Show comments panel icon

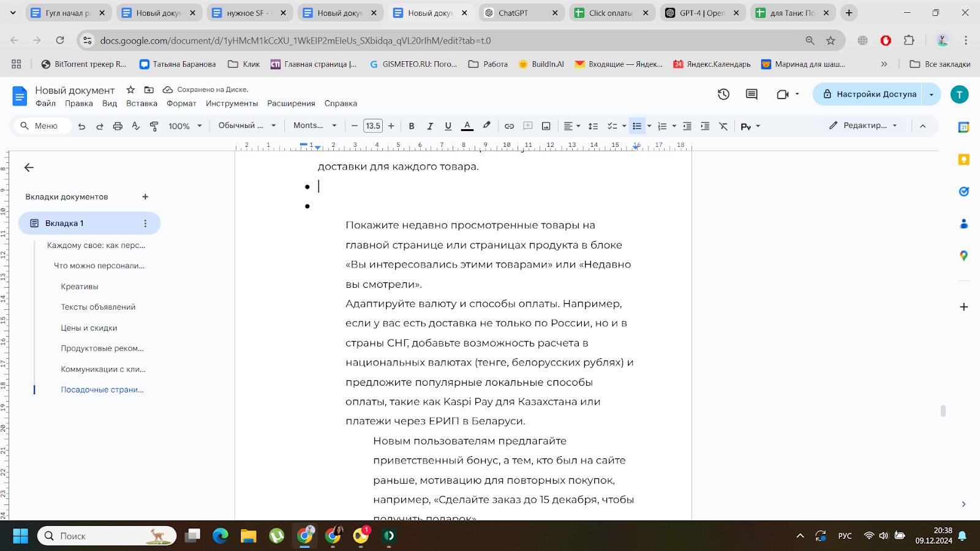752,94
